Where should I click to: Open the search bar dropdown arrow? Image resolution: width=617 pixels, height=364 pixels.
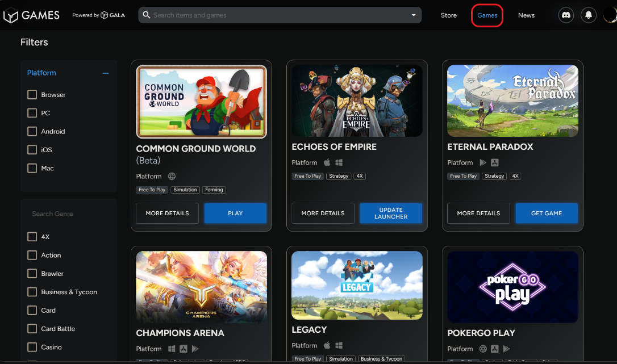coord(414,15)
